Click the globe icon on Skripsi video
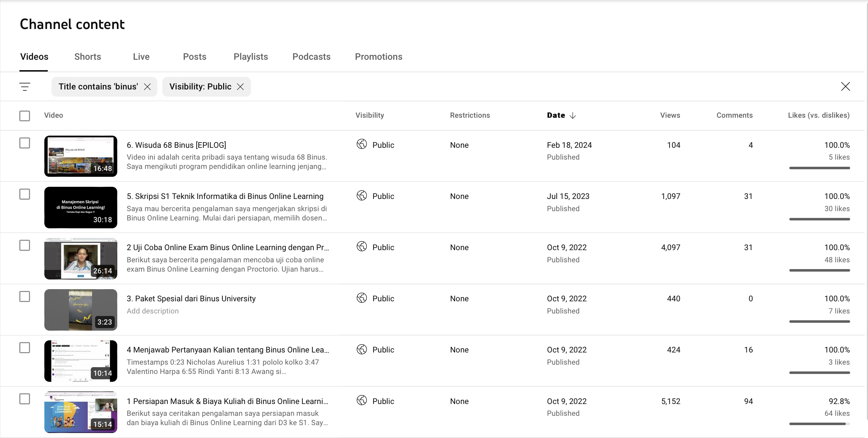 362,195
